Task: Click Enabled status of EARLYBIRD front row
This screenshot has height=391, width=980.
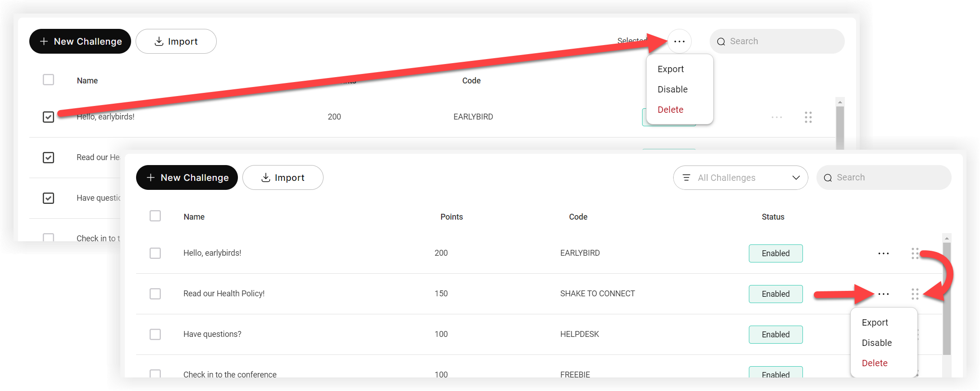Action: click(x=776, y=253)
